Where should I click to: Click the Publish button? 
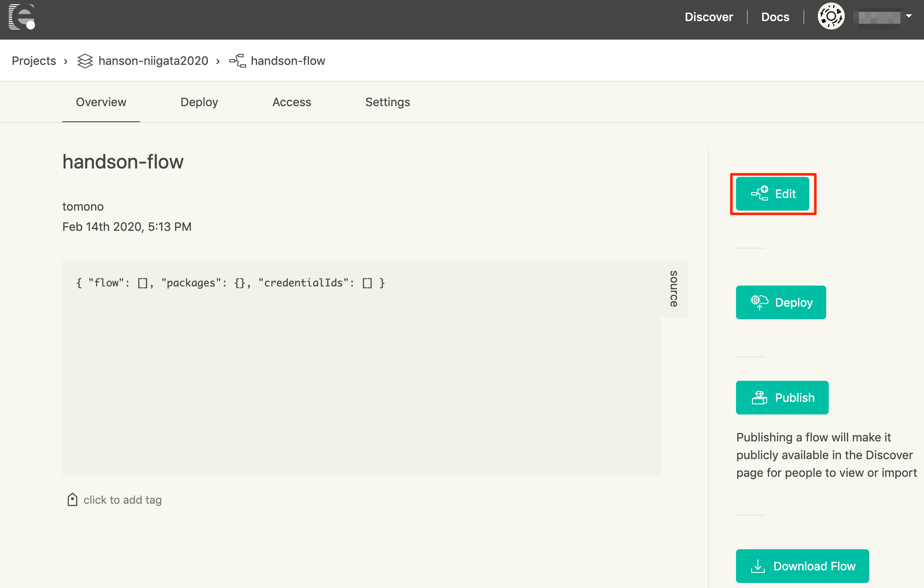(782, 398)
